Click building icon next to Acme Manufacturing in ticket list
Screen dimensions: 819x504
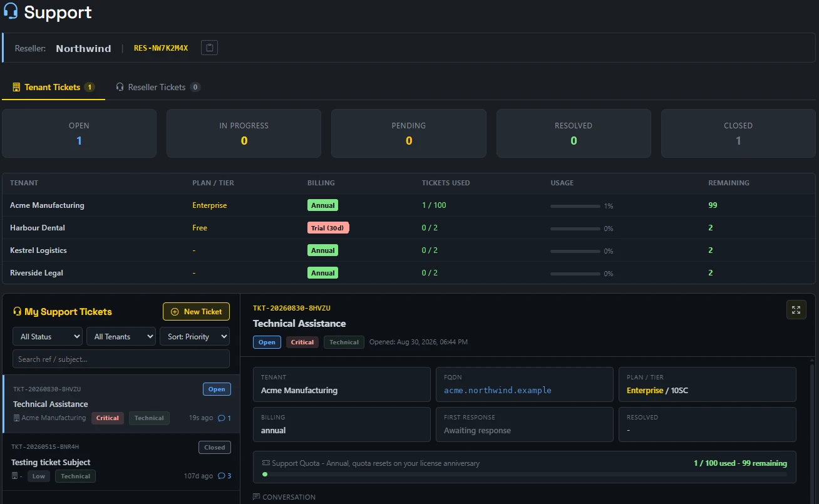click(x=17, y=418)
